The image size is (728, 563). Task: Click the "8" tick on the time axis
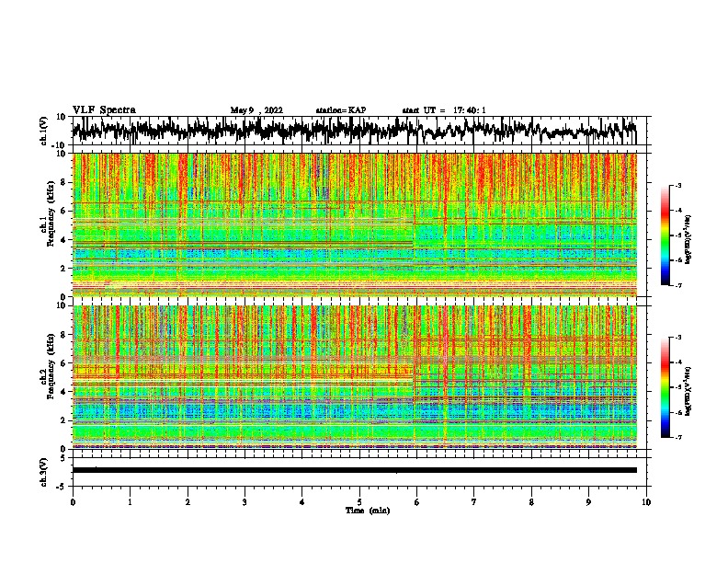pyautogui.click(x=531, y=502)
